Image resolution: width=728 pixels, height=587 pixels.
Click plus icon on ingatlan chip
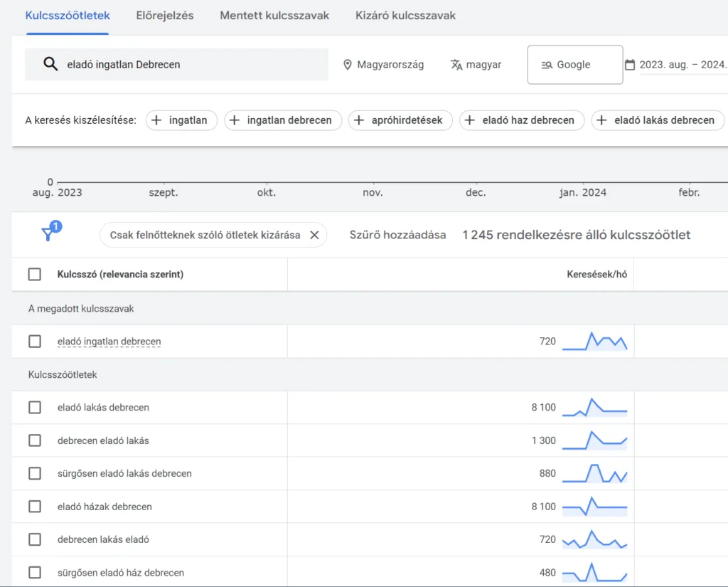(x=157, y=120)
